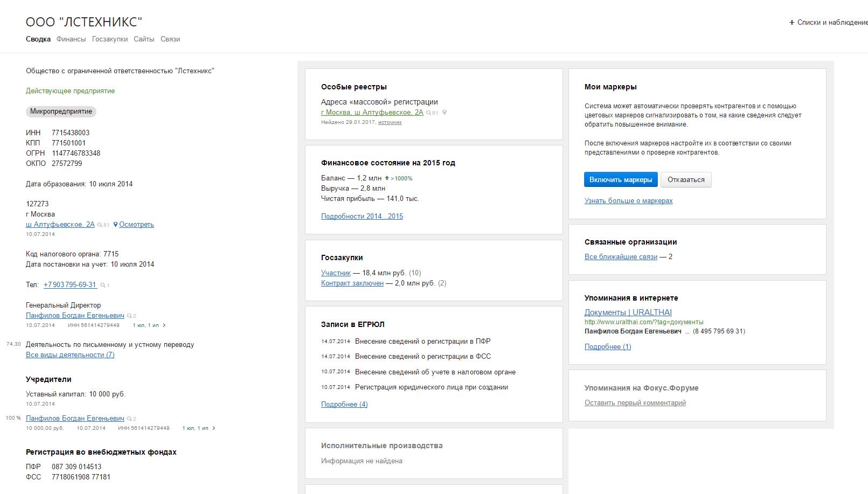
Task: Open founder Панфилов Богдан Евгеньевич link
Action: (x=75, y=418)
